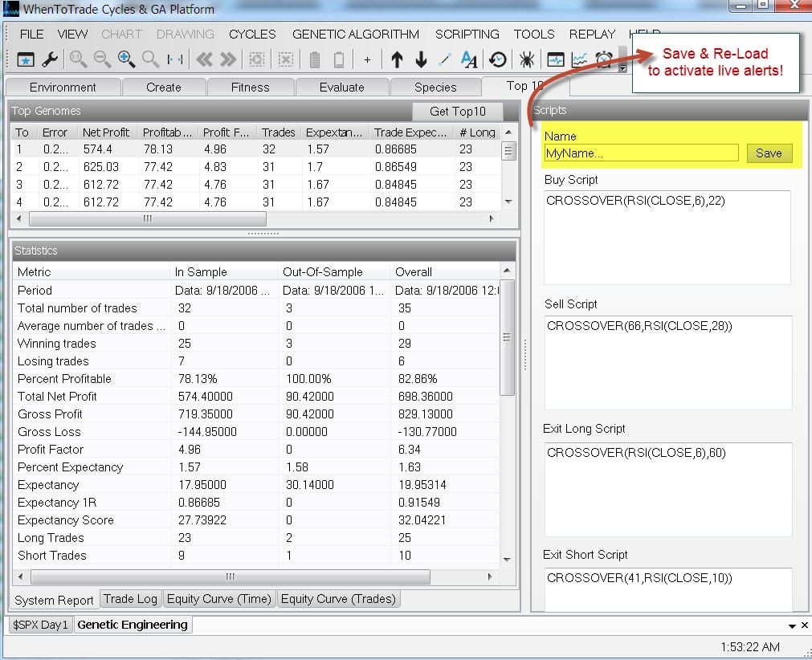
Task: Open the GENETIC ALGORITHM menu
Action: [356, 35]
